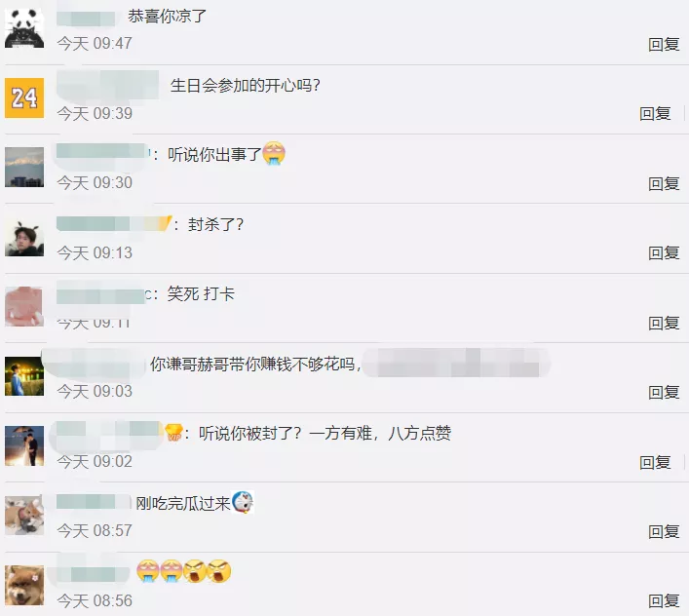The width and height of the screenshot is (689, 616).
Task: Reply to the 生日会参加的开心吗 comment
Action: point(655,114)
